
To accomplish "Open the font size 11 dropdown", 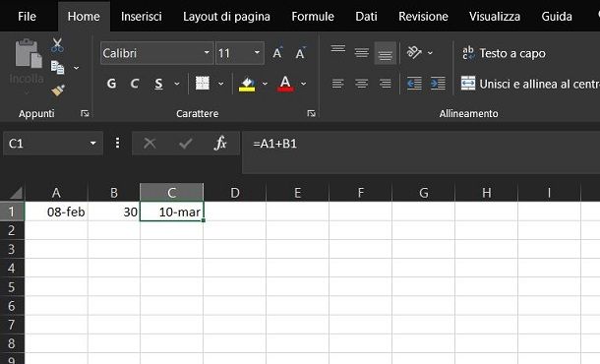I will pyautogui.click(x=257, y=53).
